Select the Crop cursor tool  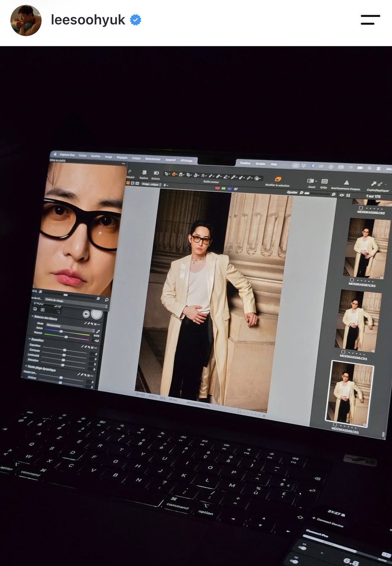pos(189,175)
